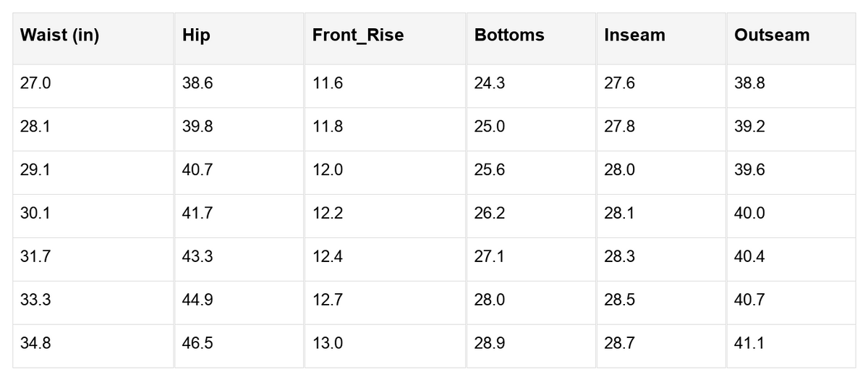Select the Bottoms cell showing 28.9
This screenshot has height=380, width=868.
[531, 346]
